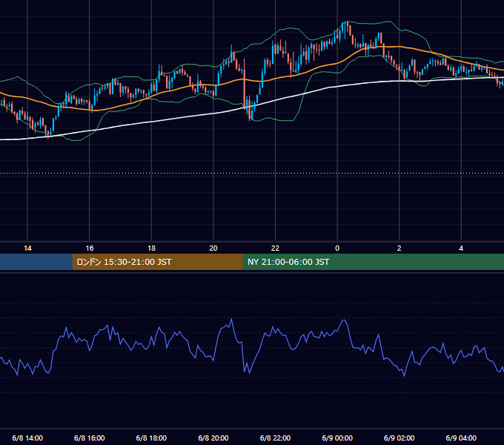
Task: Click the blue session bar before London
Action: (36, 262)
